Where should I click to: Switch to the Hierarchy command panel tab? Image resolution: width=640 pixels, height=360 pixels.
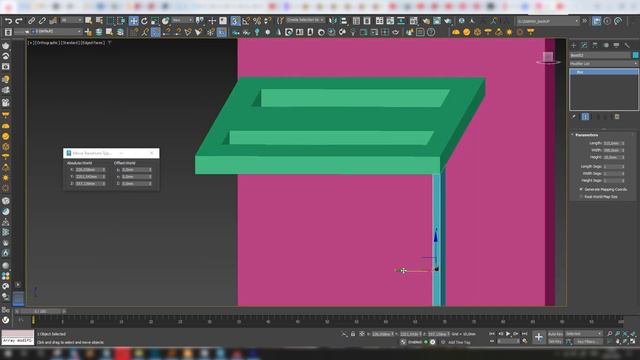tap(595, 45)
